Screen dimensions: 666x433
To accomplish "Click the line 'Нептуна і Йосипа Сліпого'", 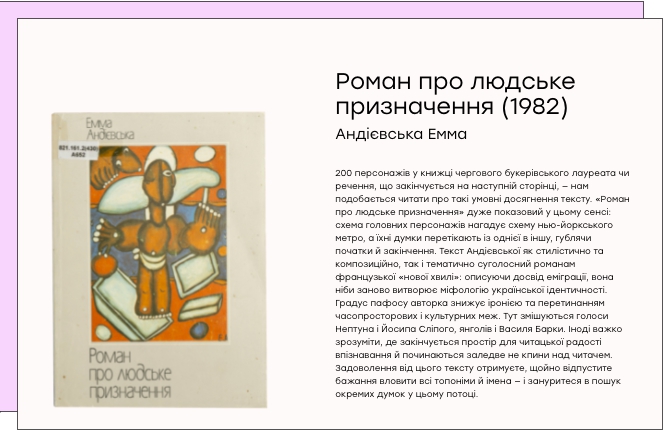I will pyautogui.click(x=478, y=329).
